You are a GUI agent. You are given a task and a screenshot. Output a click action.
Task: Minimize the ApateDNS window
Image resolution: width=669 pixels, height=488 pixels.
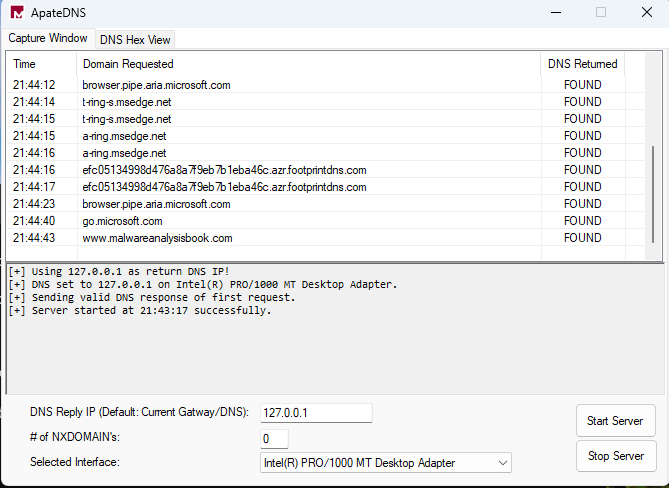tap(556, 12)
